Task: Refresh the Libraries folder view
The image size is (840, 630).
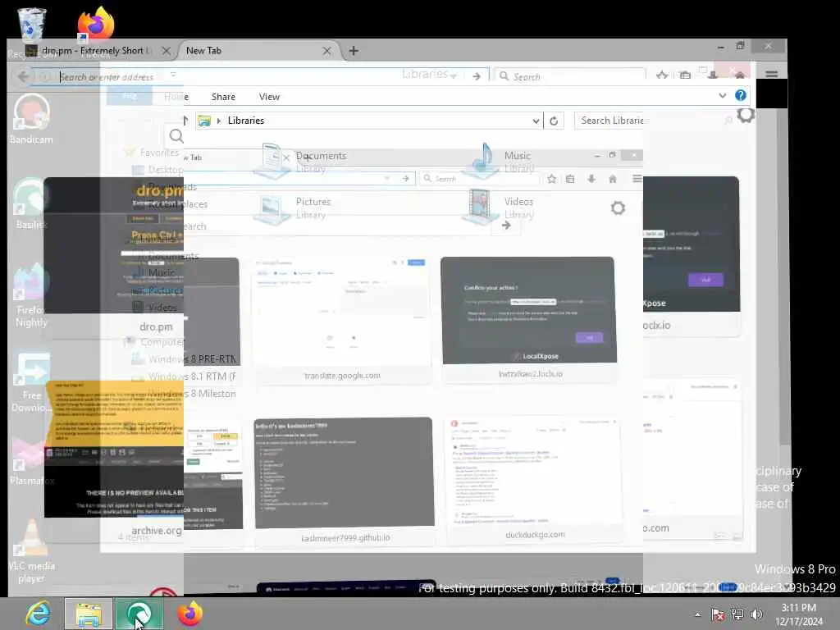Action: tap(554, 121)
